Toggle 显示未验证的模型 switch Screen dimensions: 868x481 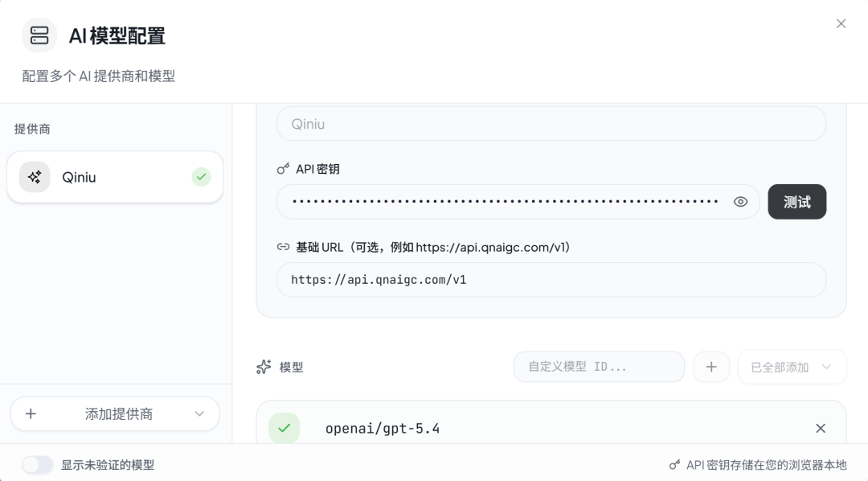[x=37, y=464]
